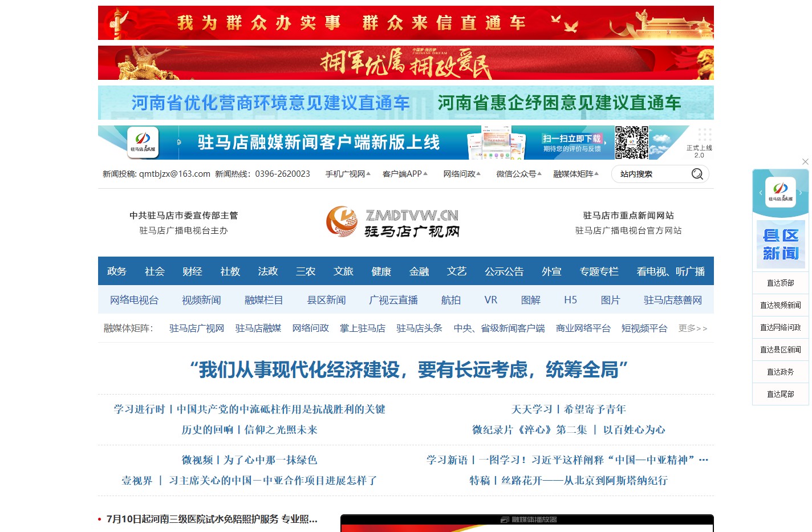Open the 文艺 navigation tab

coord(457,271)
